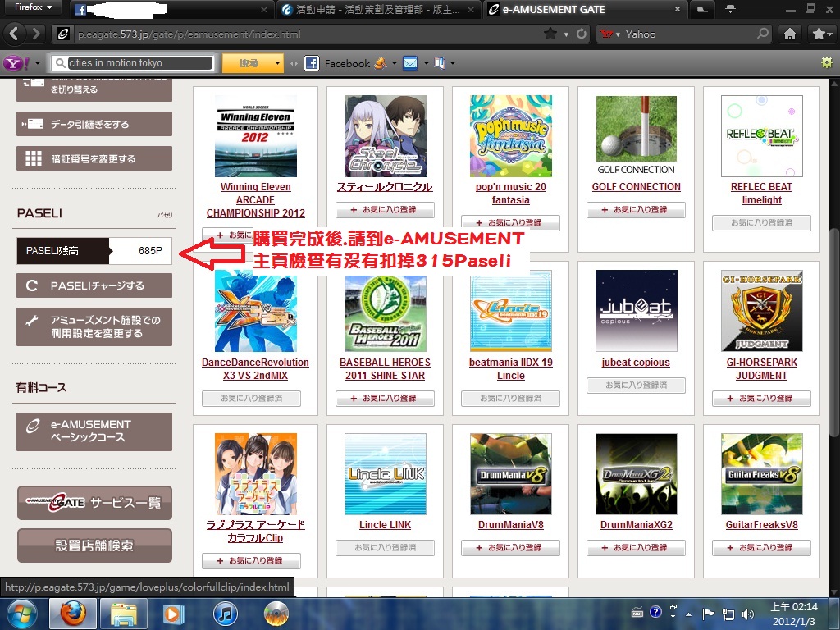Add Lincle LINK to favorites
The image size is (840, 630).
click(385, 547)
